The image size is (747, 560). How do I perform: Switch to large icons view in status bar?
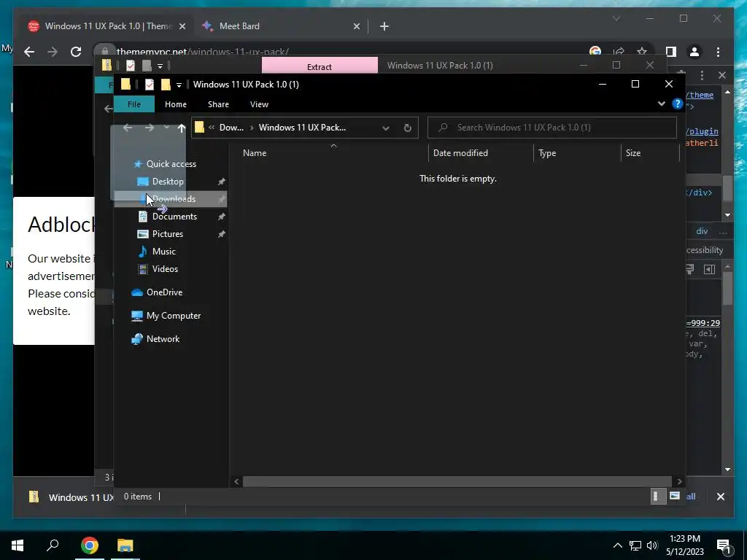click(674, 496)
